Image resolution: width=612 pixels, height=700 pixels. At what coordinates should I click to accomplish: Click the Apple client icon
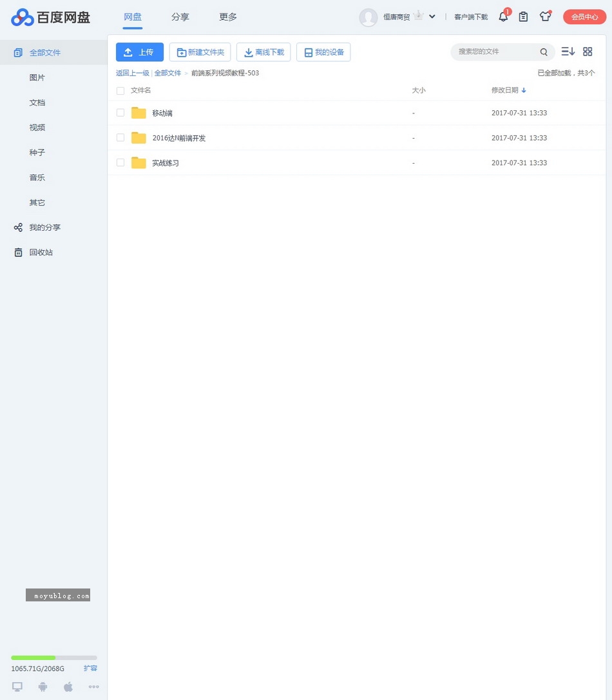coord(68,686)
